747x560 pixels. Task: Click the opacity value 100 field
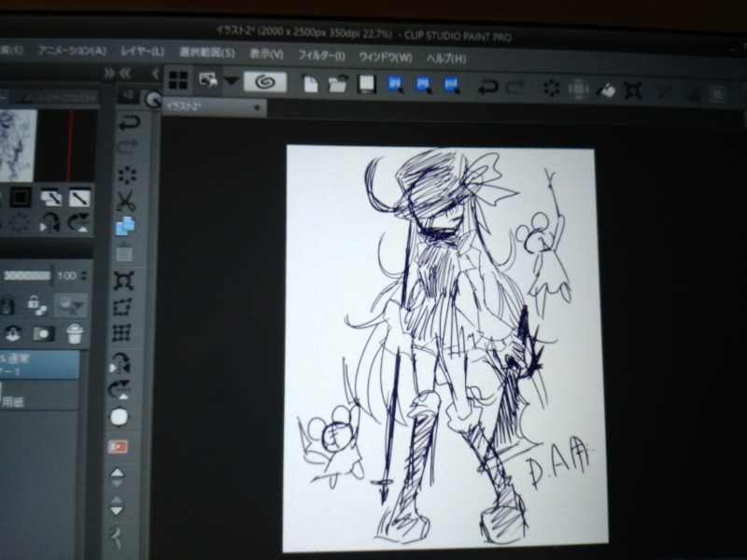click(66, 275)
